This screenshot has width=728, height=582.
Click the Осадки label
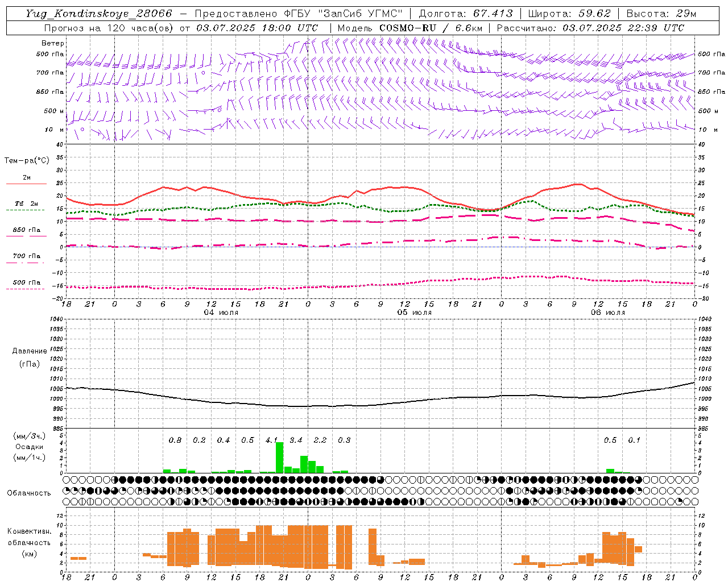click(30, 447)
